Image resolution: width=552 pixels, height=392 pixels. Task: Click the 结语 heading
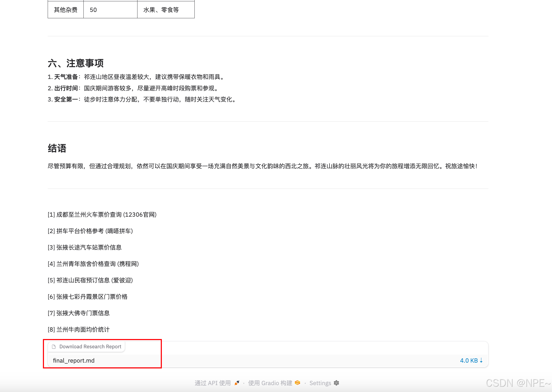click(57, 148)
